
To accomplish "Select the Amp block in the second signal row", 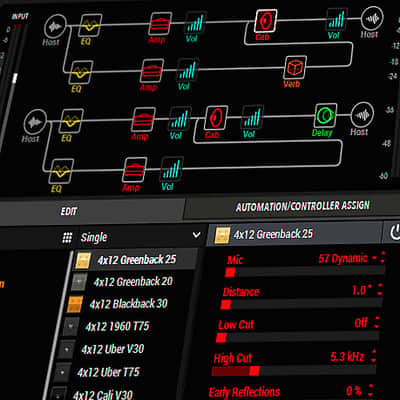I will [x=152, y=70].
